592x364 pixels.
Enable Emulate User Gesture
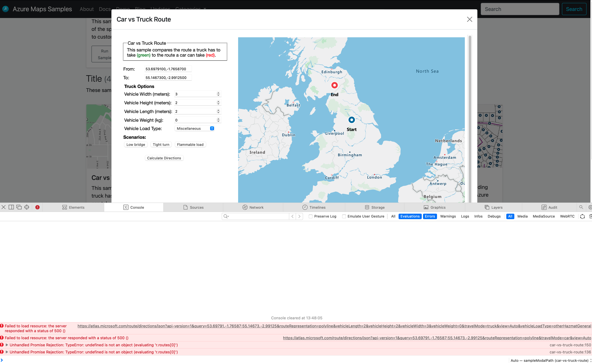click(x=344, y=216)
